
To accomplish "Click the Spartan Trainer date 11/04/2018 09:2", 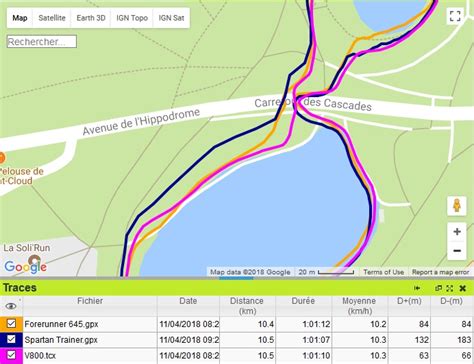I will pos(188,340).
